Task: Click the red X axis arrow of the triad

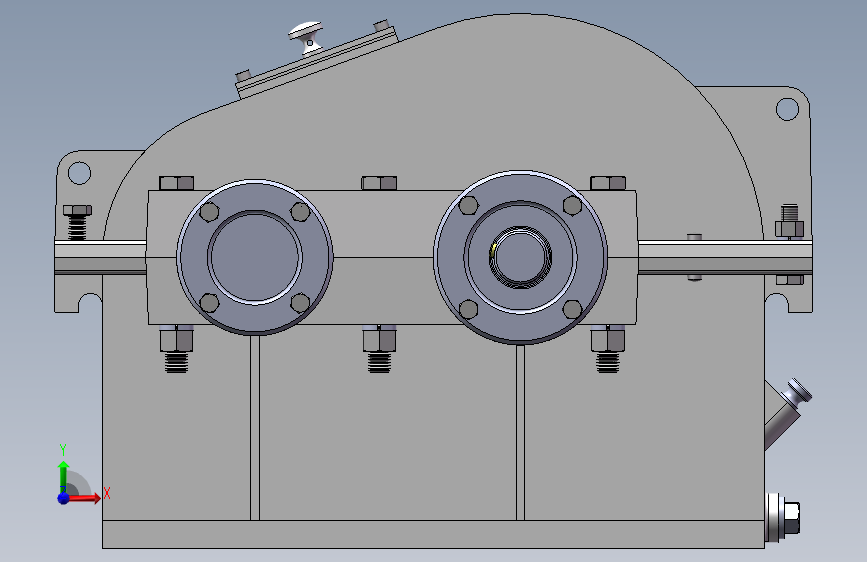Action: [85, 498]
